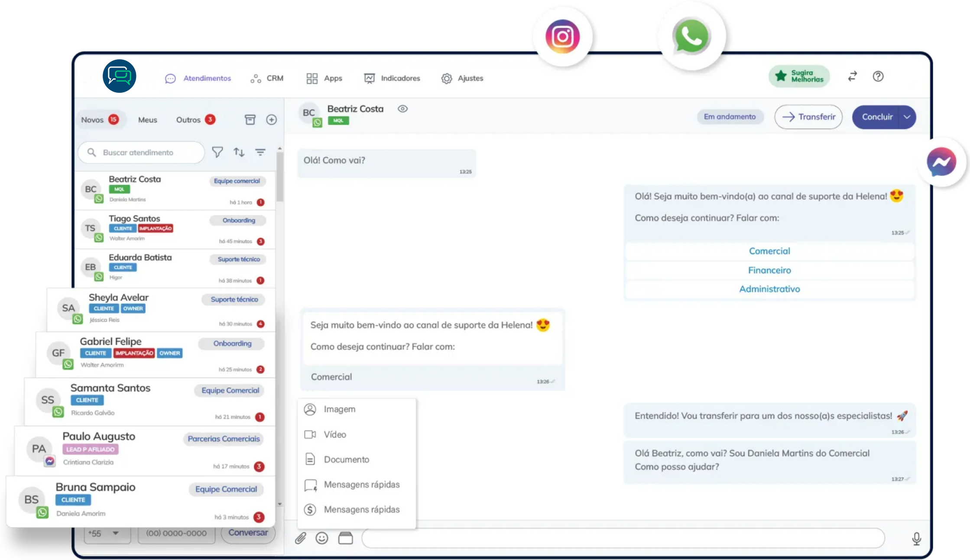Click the sort arrows icon

239,152
